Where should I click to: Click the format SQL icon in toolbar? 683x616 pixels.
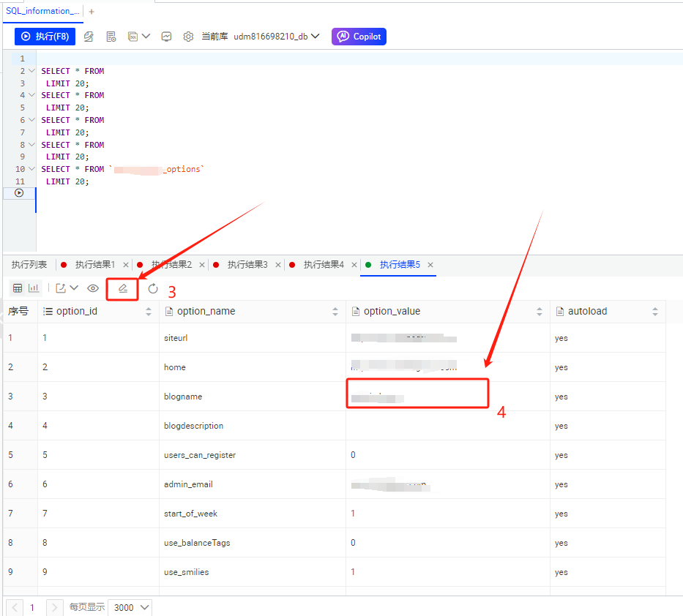(x=89, y=37)
